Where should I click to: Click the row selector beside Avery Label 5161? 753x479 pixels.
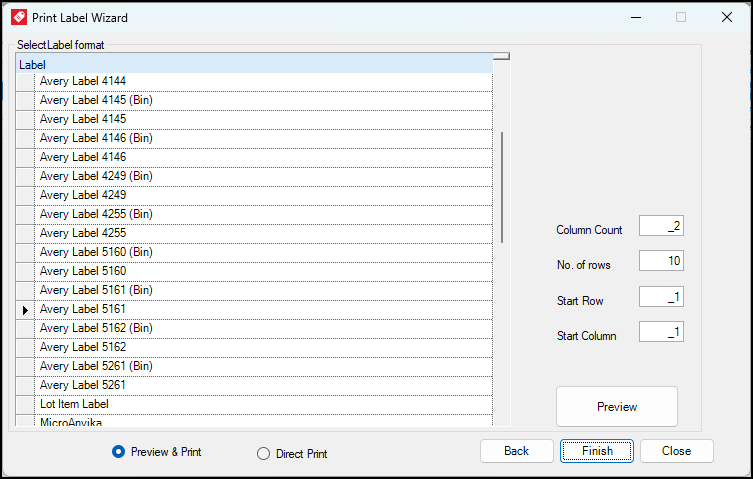(x=25, y=310)
